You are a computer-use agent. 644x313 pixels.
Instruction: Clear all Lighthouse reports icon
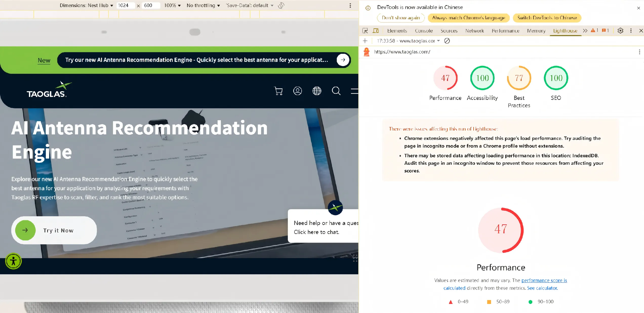point(447,41)
